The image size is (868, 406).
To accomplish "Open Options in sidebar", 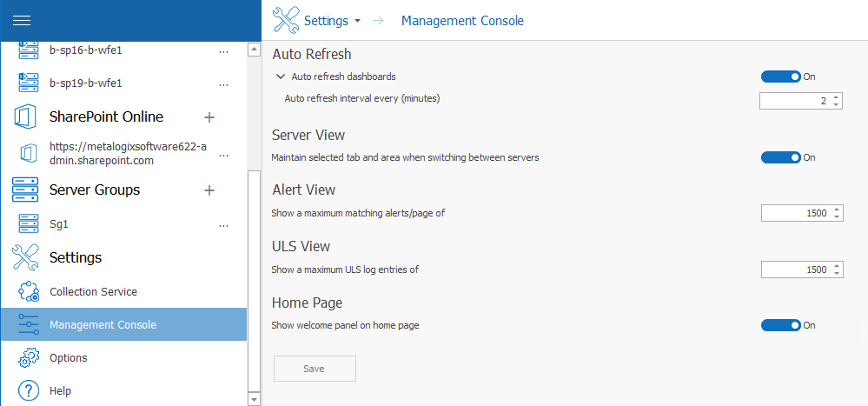I will point(123,358).
